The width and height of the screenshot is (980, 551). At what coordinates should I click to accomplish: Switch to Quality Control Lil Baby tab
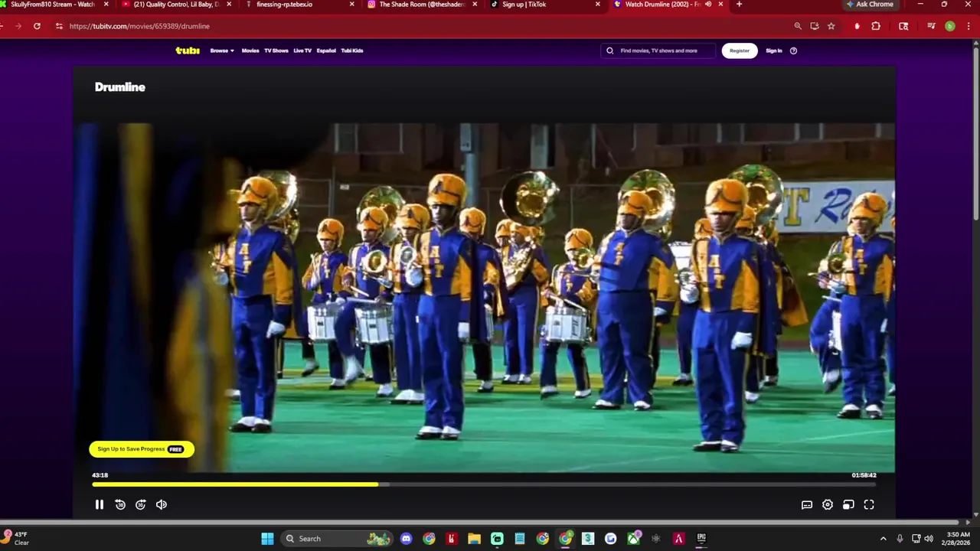coord(177,5)
